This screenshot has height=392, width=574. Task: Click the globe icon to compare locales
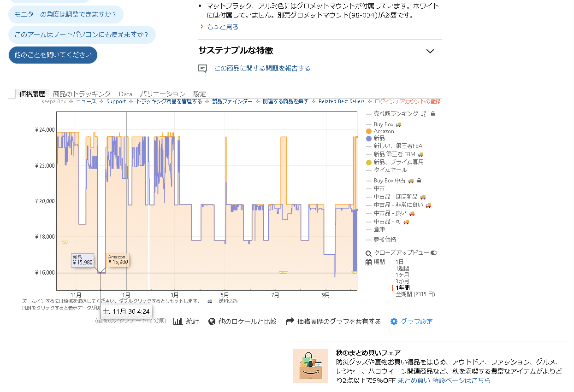(x=211, y=321)
